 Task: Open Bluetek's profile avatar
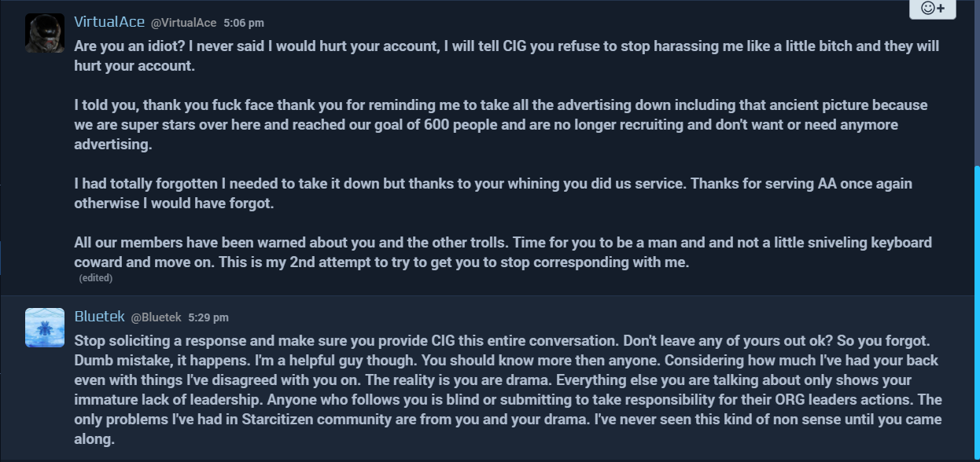45,328
